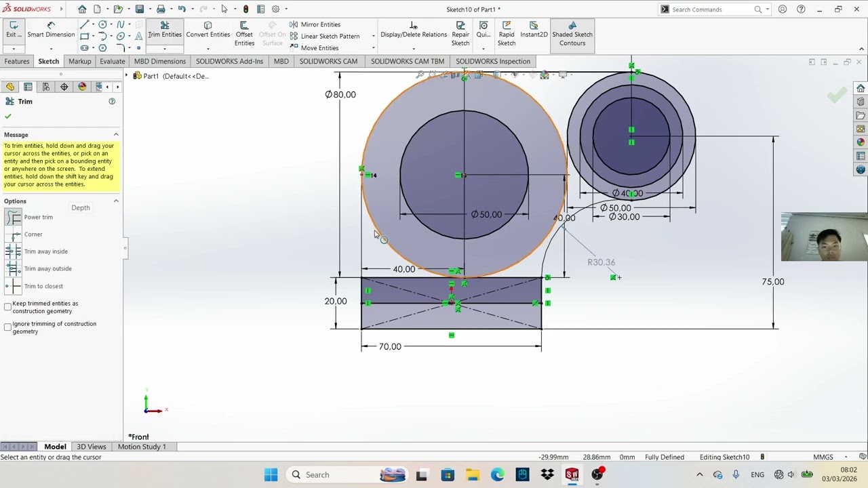Screen dimensions: 868x488
Task: Activate the Rapid Sketch tool
Action: click(507, 34)
